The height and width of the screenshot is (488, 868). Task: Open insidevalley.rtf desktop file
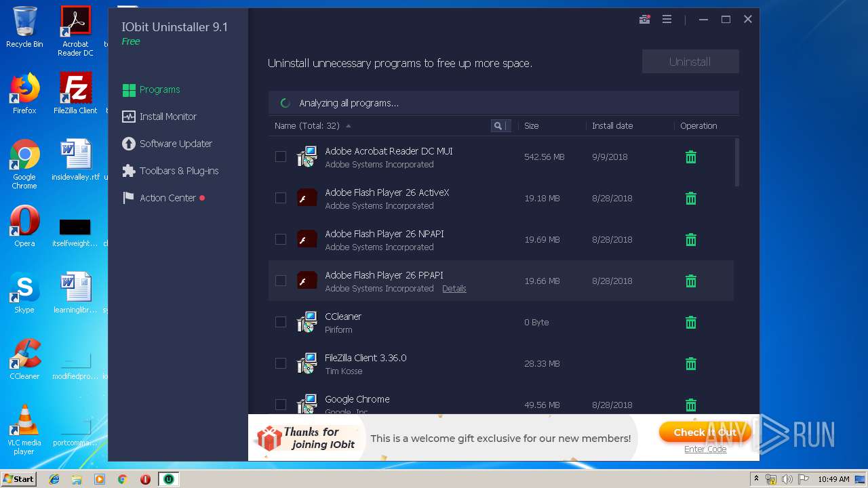pyautogui.click(x=76, y=161)
